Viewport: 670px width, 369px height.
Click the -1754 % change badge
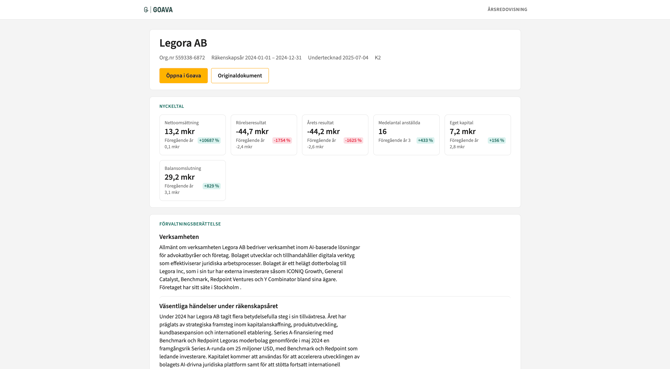[x=282, y=141]
